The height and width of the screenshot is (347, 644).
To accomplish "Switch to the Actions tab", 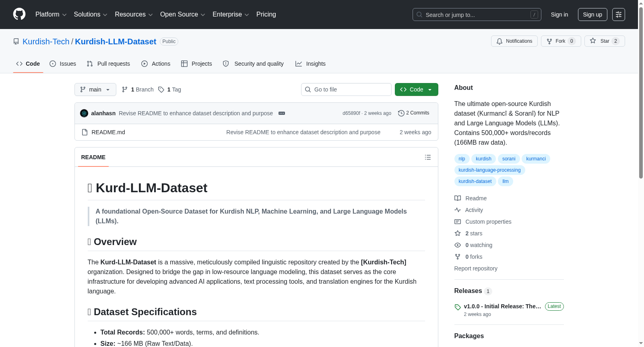I will tap(156, 64).
